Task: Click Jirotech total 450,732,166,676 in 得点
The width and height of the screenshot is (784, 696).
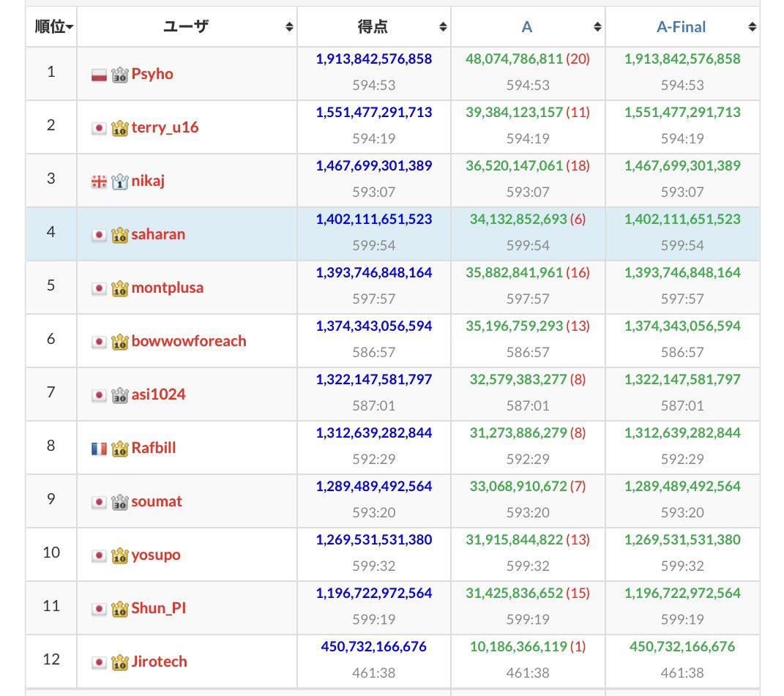Action: [x=374, y=647]
